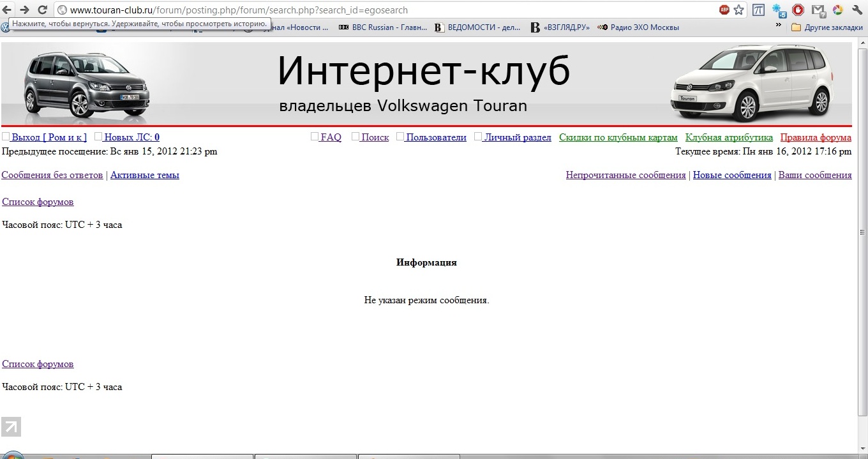Screen dimensions: 868x459
Task: Reload the page with the refresh icon
Action: (x=43, y=10)
